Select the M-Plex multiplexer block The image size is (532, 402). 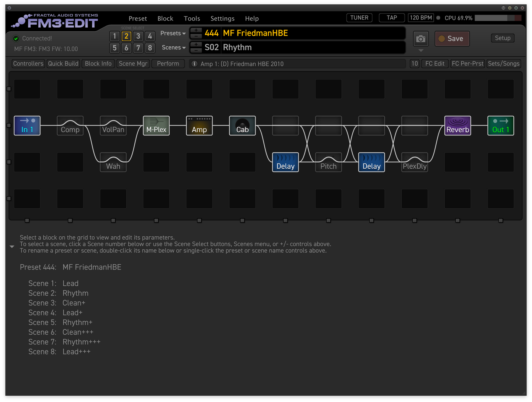tap(156, 126)
